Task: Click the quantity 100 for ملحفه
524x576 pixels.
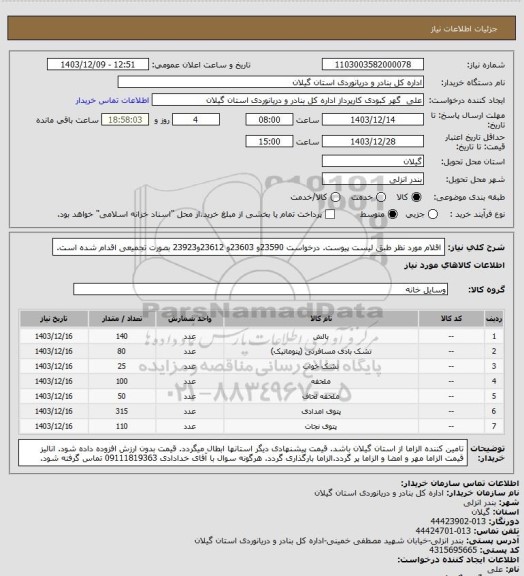Action: pos(122,381)
